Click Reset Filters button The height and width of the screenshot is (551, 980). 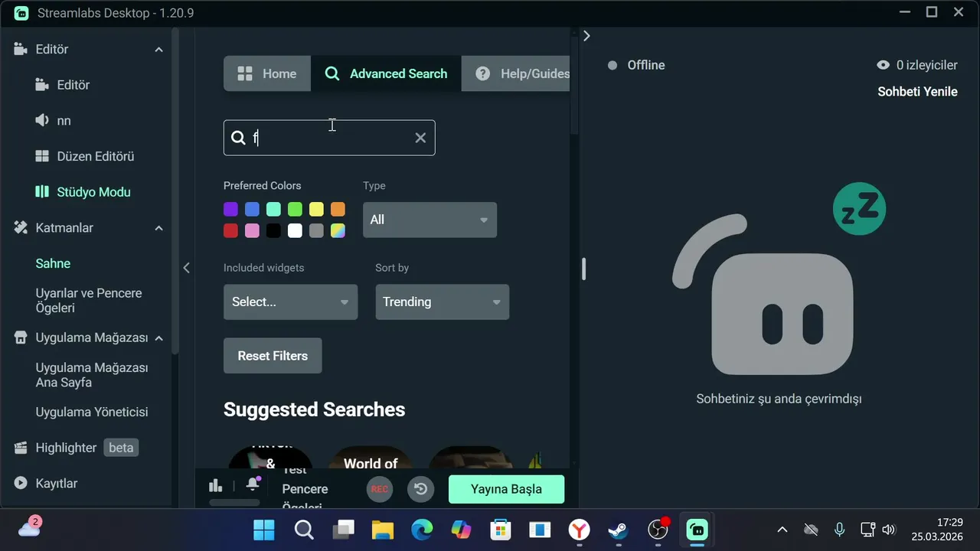(x=273, y=356)
